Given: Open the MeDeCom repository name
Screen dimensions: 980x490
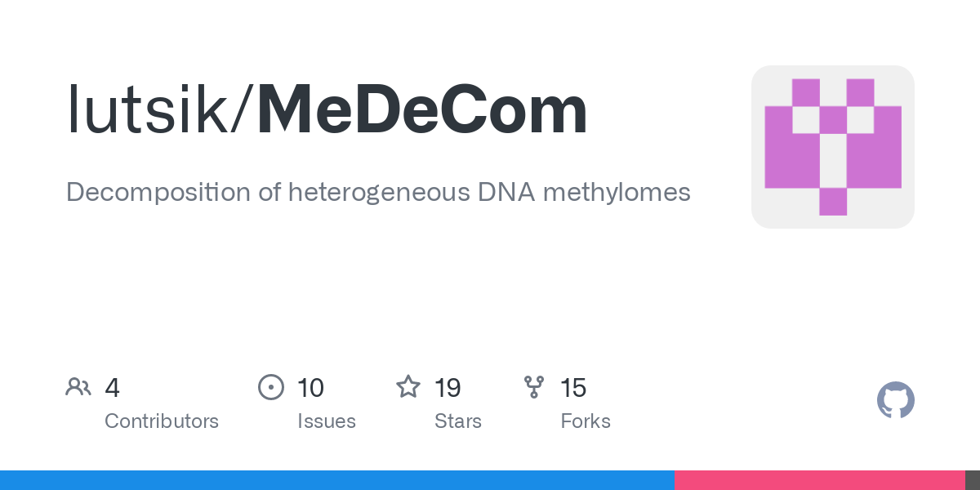Looking at the screenshot, I should coord(422,110).
